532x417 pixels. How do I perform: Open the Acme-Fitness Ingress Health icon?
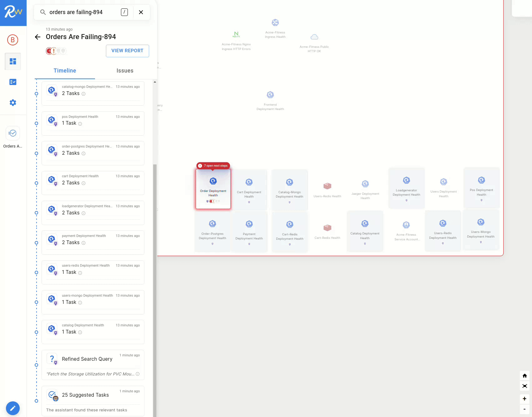coord(275,22)
